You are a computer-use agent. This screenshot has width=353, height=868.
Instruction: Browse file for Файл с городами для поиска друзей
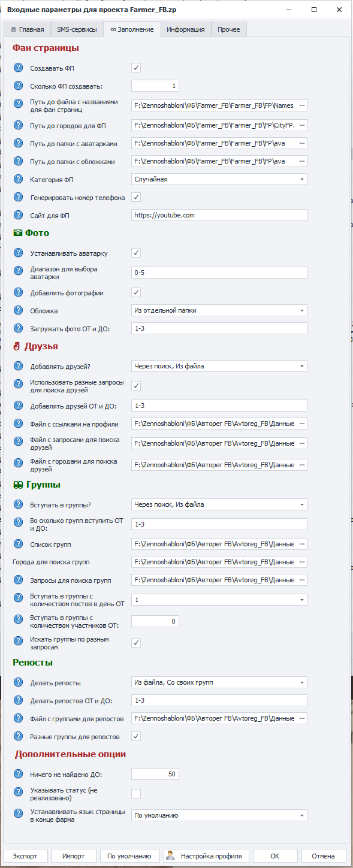tap(301, 465)
